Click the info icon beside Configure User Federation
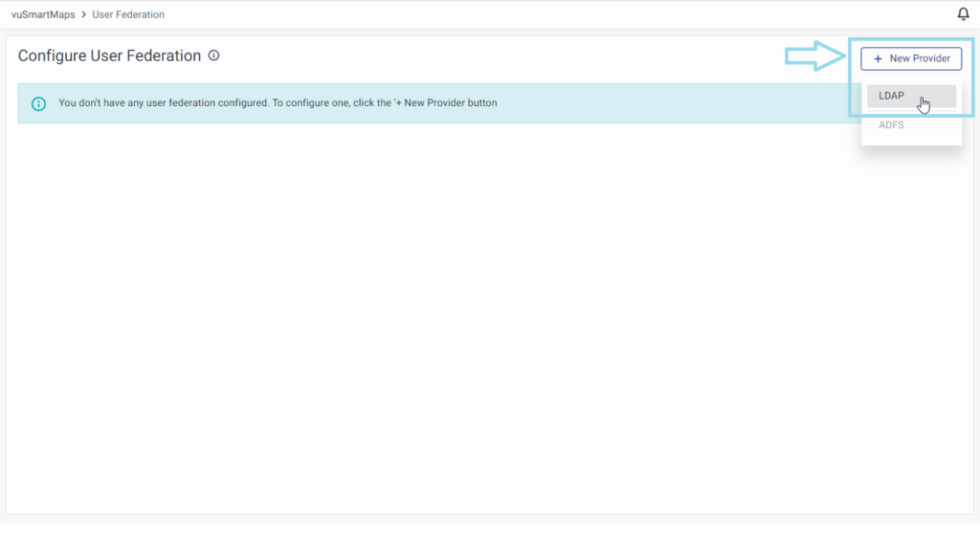The image size is (980, 551). 212,55
